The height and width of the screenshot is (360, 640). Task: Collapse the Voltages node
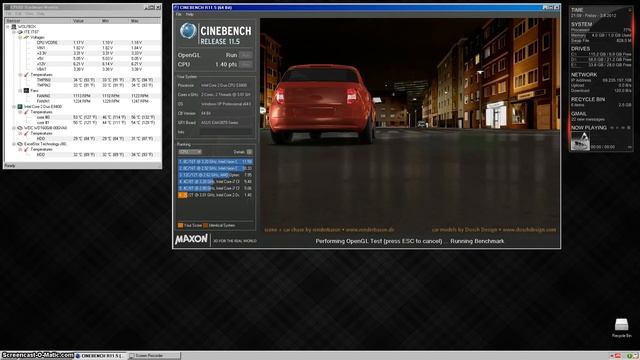point(20,37)
